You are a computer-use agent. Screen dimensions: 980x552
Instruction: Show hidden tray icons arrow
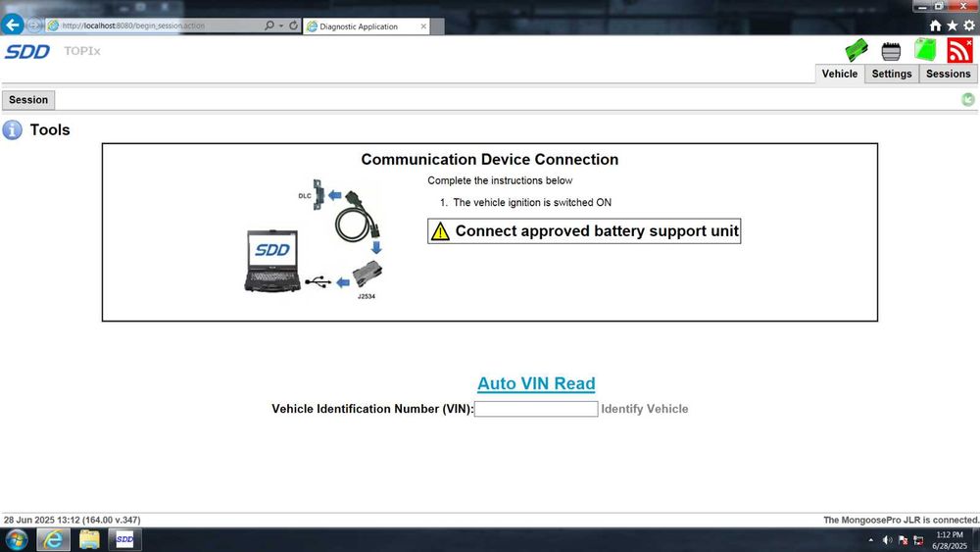pyautogui.click(x=871, y=540)
